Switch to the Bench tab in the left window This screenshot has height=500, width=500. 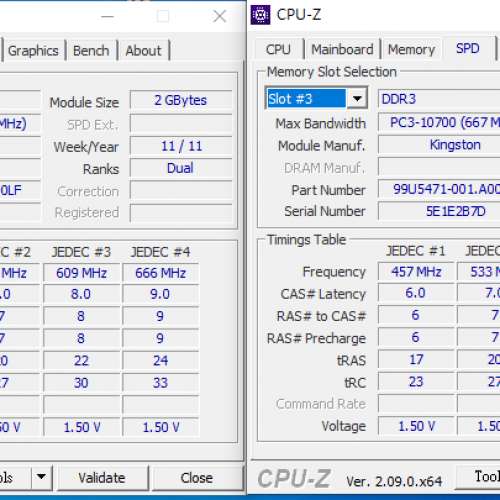91,51
